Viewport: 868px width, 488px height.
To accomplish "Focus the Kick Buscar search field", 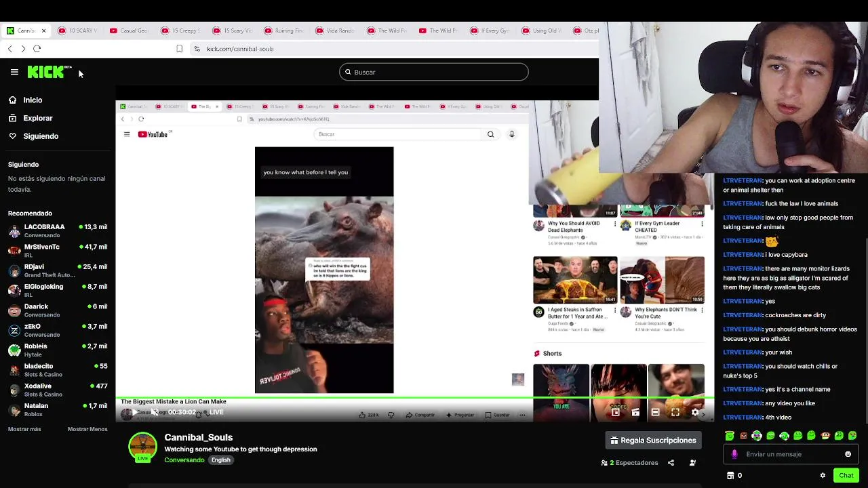I will [x=434, y=72].
